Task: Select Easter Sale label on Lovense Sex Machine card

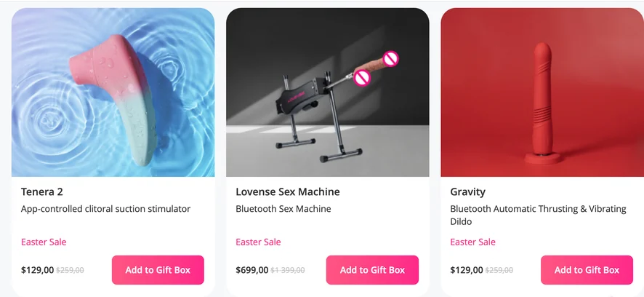Action: click(258, 242)
